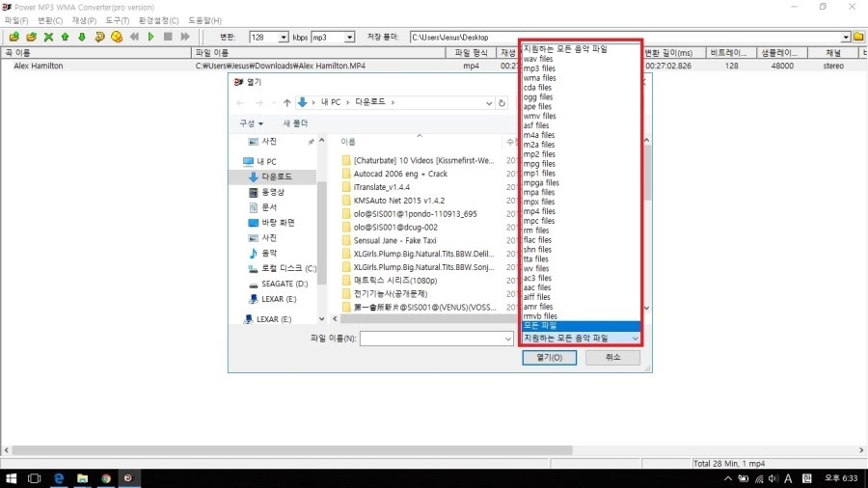
Task: Click the browse save folder icon
Action: click(x=858, y=37)
